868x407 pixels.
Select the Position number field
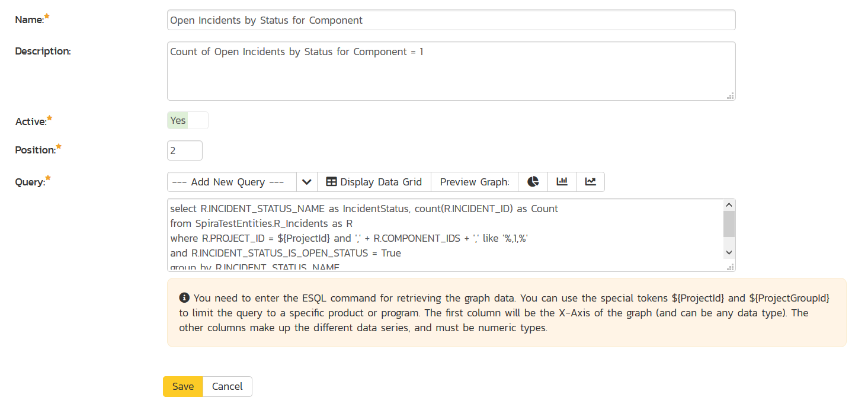(185, 150)
